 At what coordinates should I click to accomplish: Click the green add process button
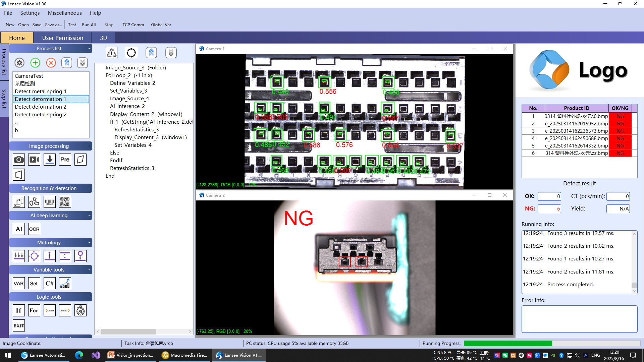tap(35, 63)
